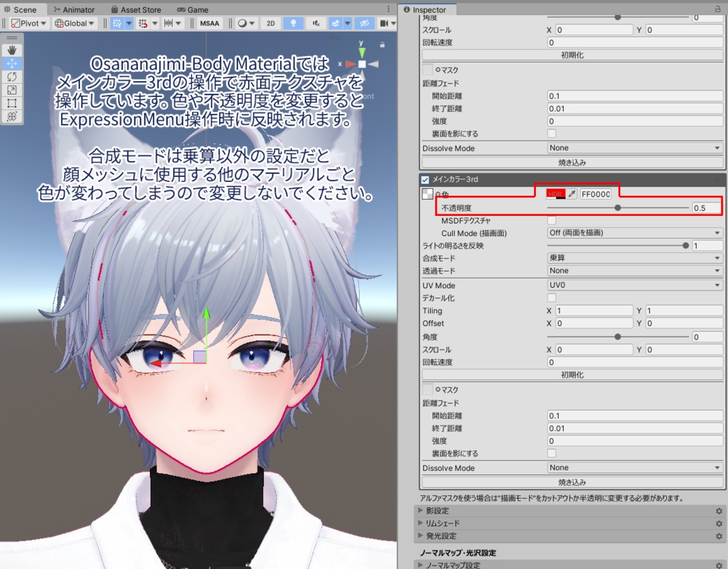Select the Scale tool in Scene toolbar

11,90
